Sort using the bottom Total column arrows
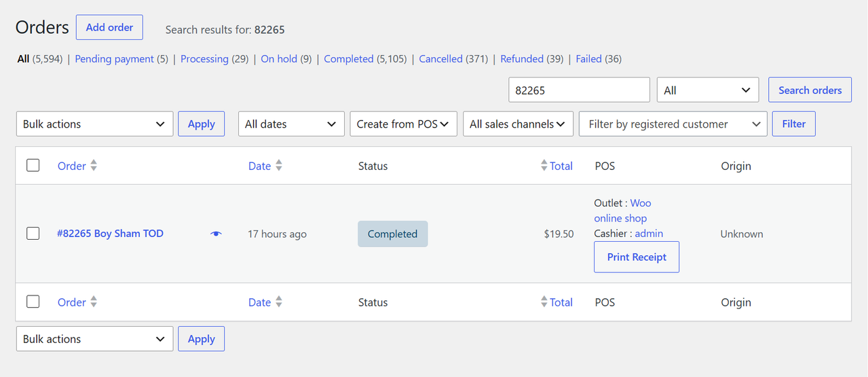The image size is (868, 377). (x=544, y=302)
